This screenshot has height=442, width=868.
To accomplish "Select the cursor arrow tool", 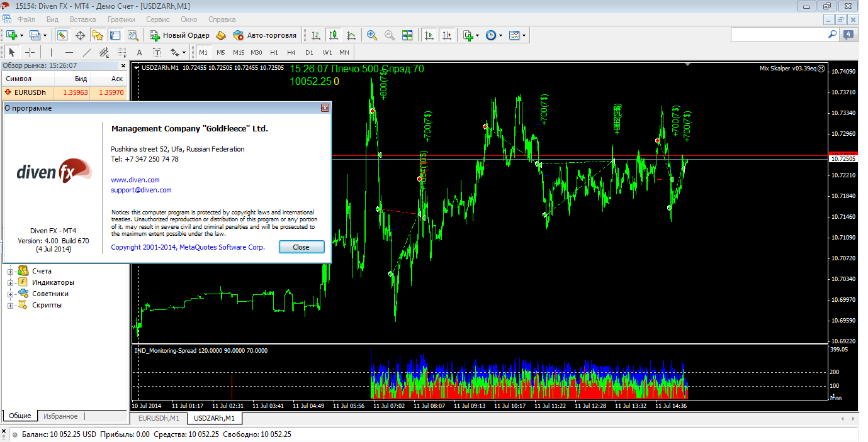I will click(12, 52).
